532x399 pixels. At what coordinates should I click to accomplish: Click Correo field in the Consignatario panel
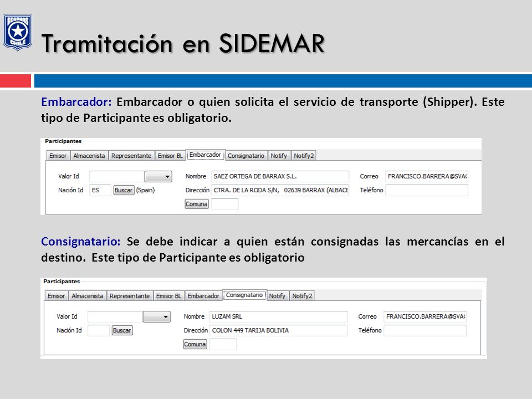click(x=425, y=316)
